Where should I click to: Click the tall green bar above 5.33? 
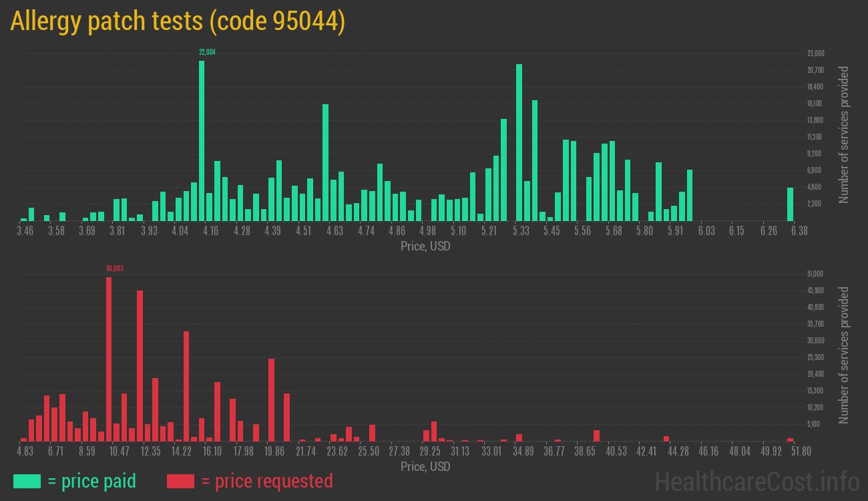point(519,142)
